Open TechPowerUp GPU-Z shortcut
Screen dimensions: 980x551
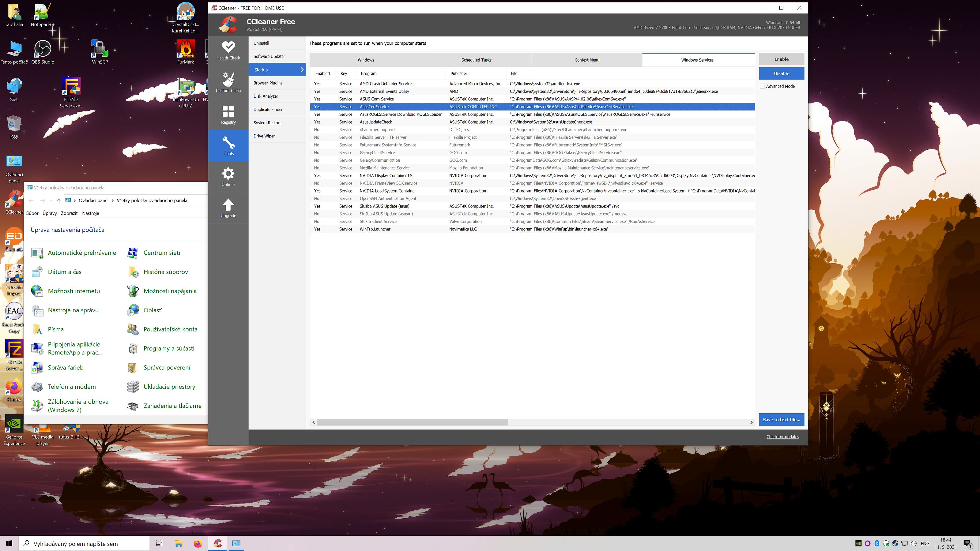pyautogui.click(x=186, y=93)
